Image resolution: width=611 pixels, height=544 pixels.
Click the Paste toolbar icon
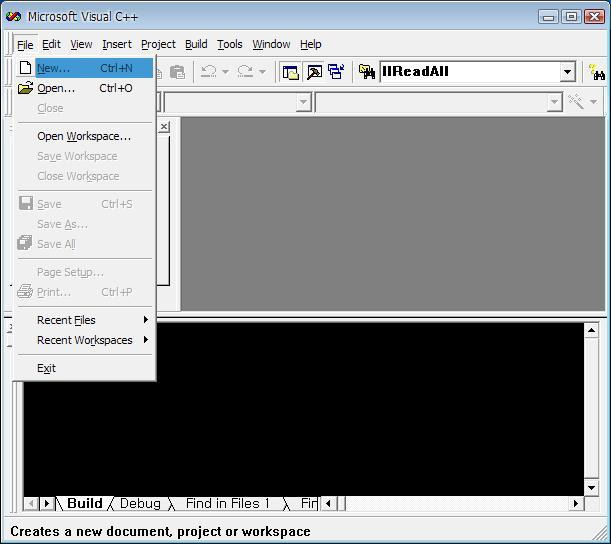(177, 72)
